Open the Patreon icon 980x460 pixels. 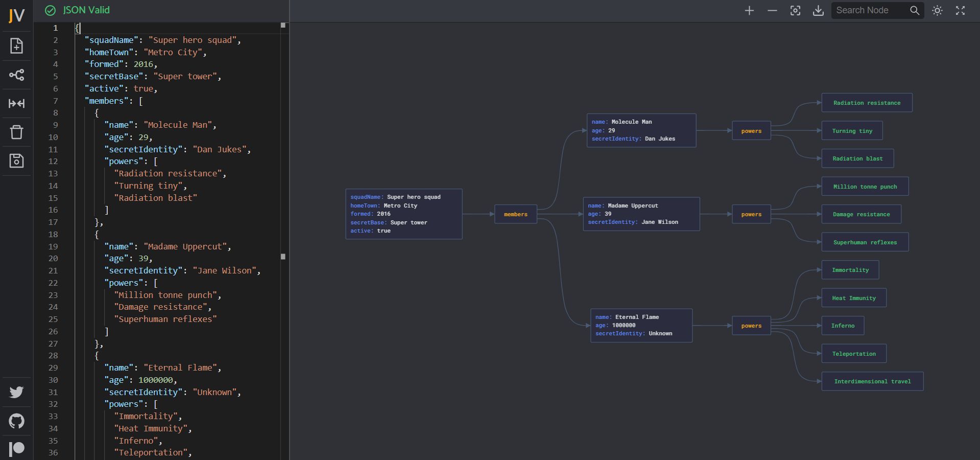pyautogui.click(x=16, y=449)
